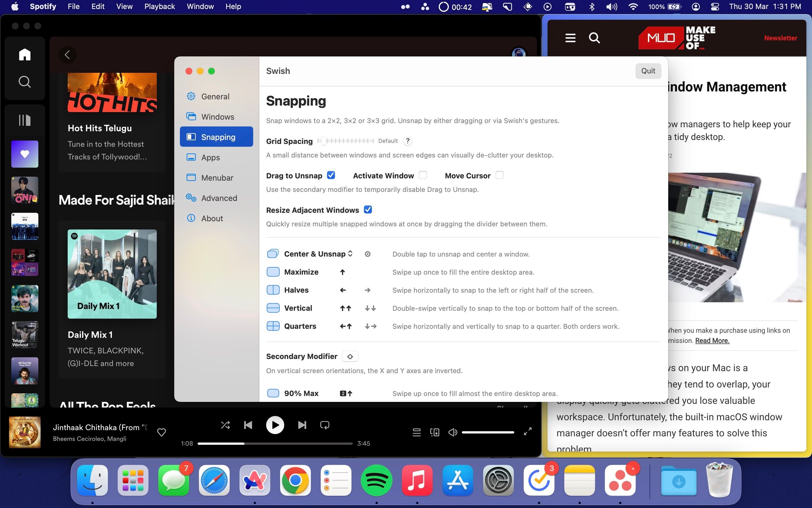Open search on the MUO website
This screenshot has width=812, height=508.
[x=594, y=38]
